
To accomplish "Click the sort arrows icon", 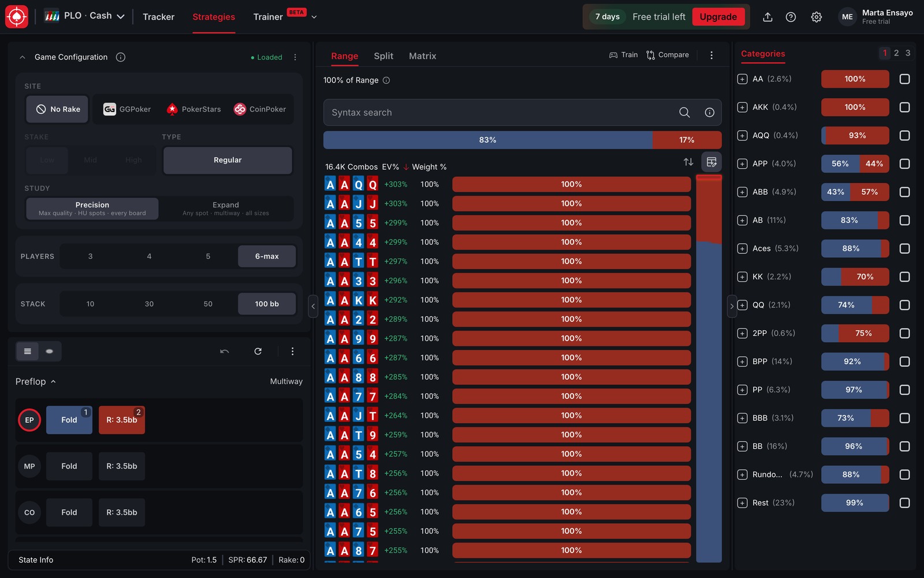I will coord(688,162).
